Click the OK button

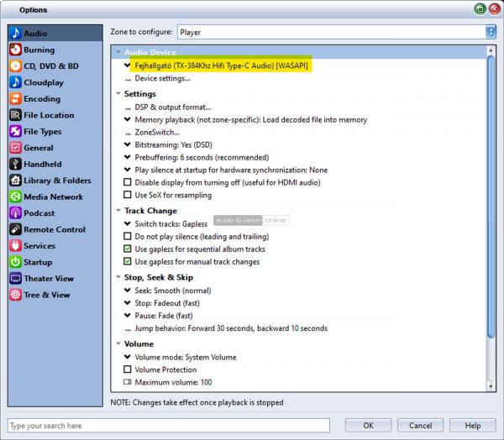tap(368, 426)
